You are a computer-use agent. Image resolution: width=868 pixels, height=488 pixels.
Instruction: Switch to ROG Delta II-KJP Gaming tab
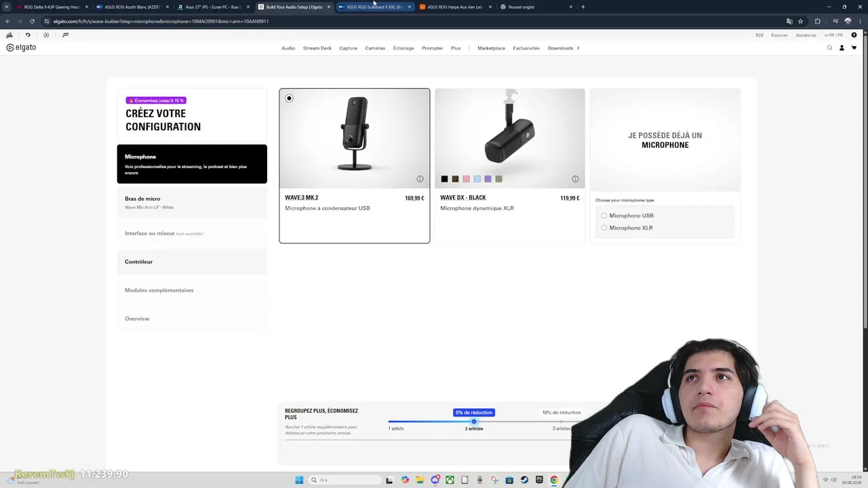52,7
